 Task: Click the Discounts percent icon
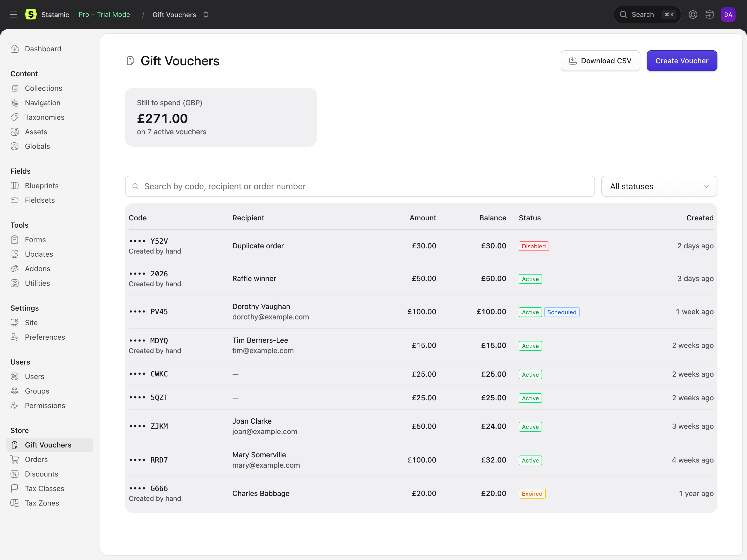[x=15, y=474]
